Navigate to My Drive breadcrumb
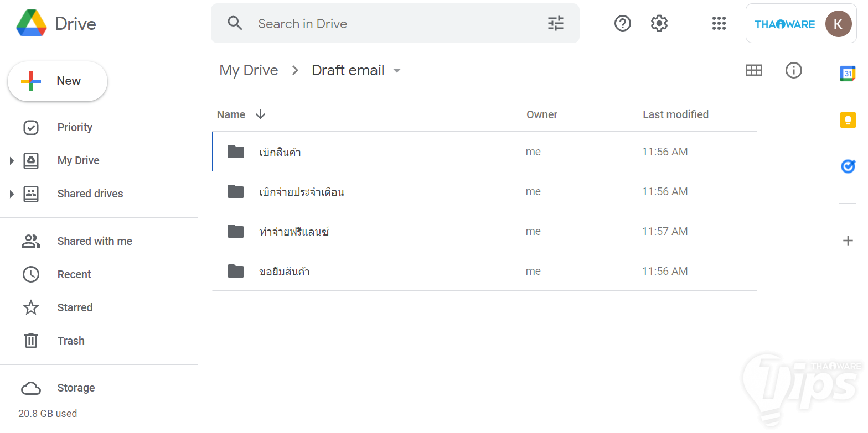Image resolution: width=868 pixels, height=433 pixels. coord(249,70)
